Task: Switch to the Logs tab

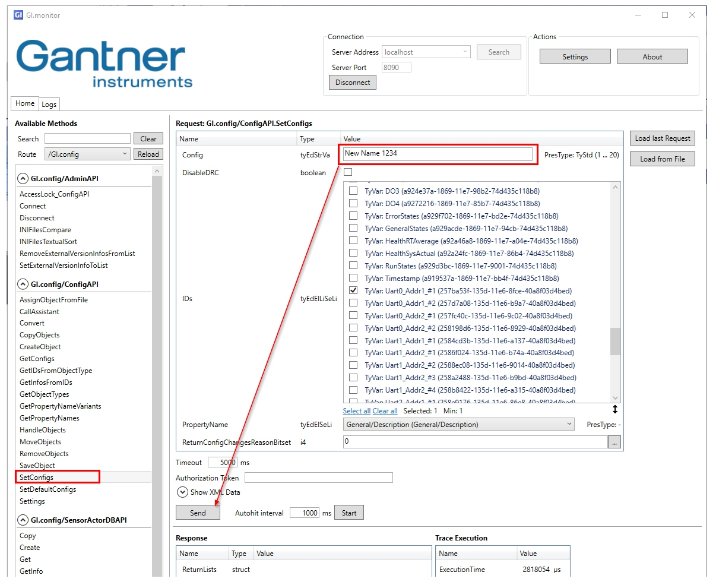Action: coord(49,104)
